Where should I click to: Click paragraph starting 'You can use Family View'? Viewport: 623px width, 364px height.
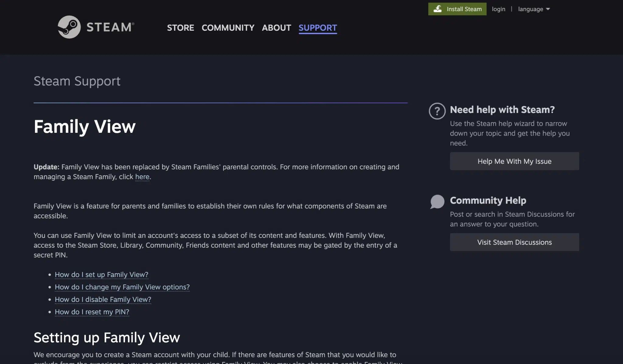(215, 245)
